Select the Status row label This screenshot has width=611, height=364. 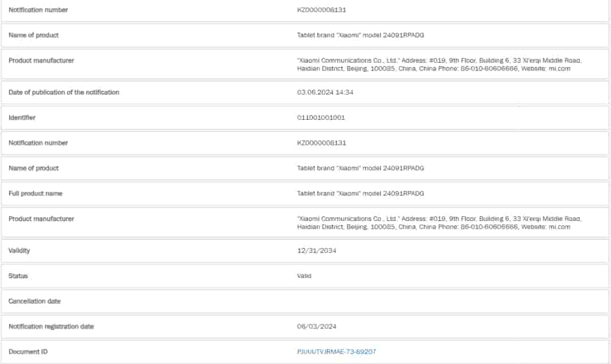(x=18, y=276)
